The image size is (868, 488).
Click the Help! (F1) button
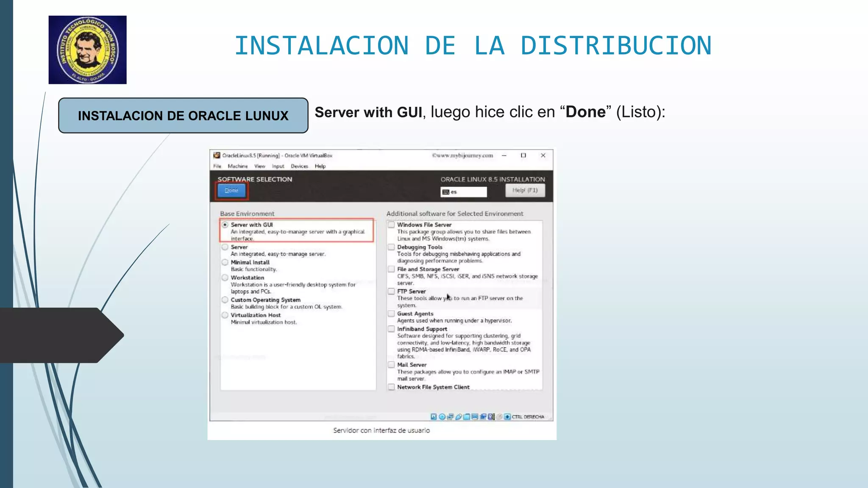click(x=525, y=190)
